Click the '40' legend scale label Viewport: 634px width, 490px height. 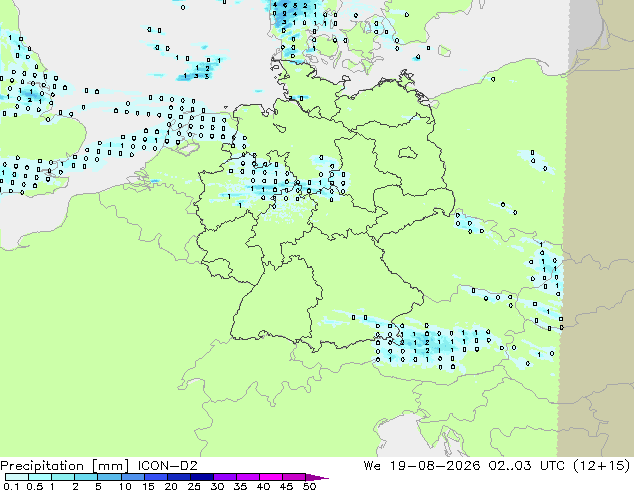263,486
